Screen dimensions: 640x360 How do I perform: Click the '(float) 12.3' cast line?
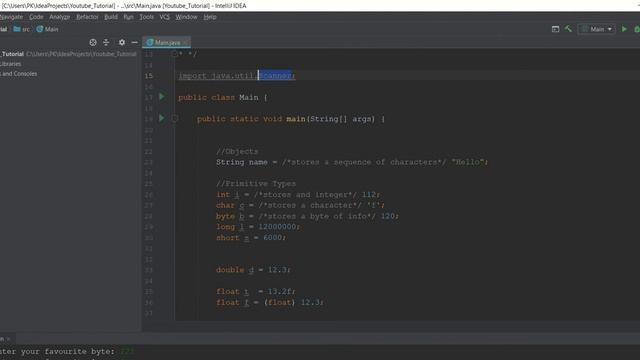pyautogui.click(x=270, y=303)
